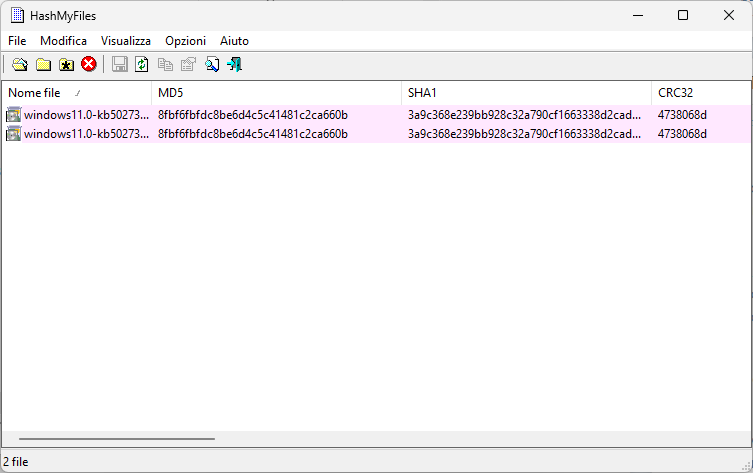Click the second row's file icon
753x473 pixels.
(13, 133)
